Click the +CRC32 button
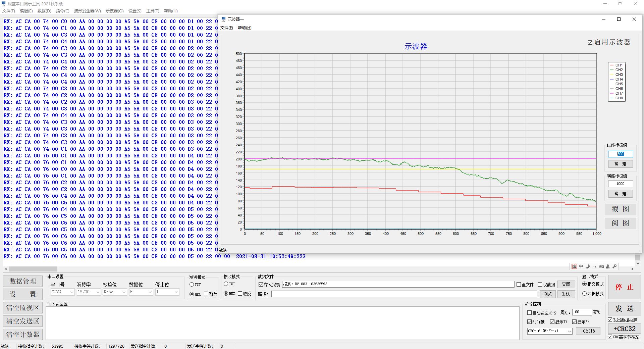 click(624, 329)
